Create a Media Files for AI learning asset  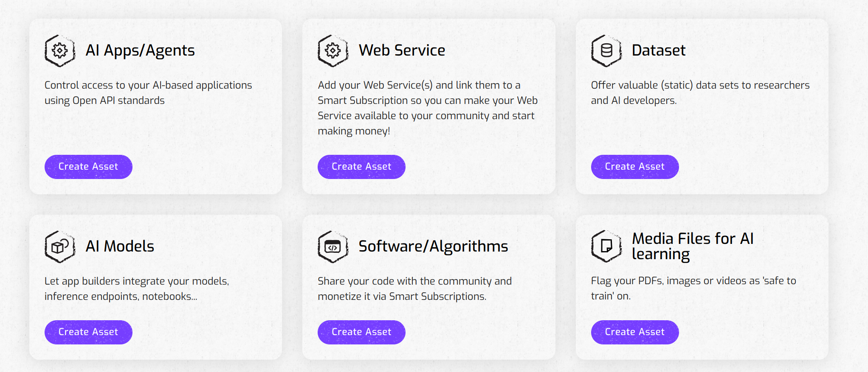634,332
